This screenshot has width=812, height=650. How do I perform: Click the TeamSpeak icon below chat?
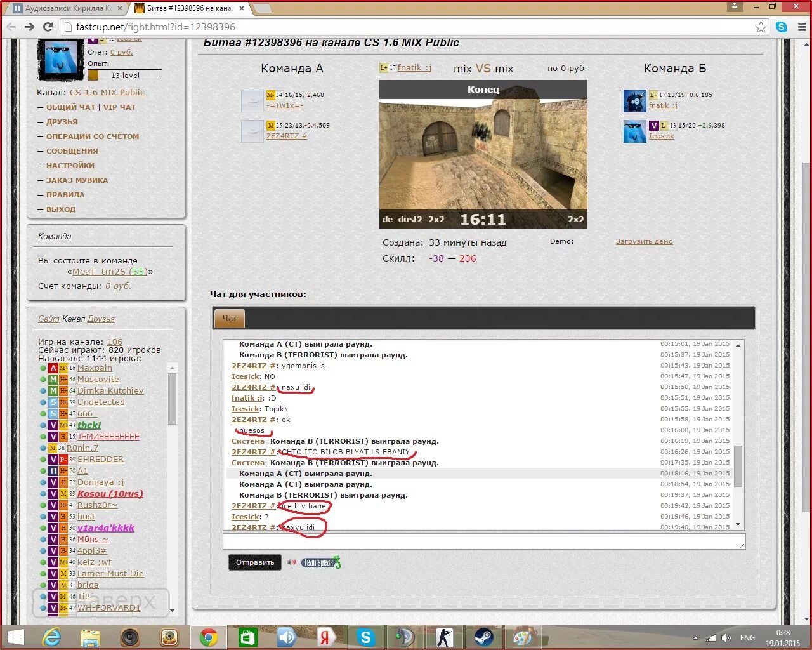(321, 562)
